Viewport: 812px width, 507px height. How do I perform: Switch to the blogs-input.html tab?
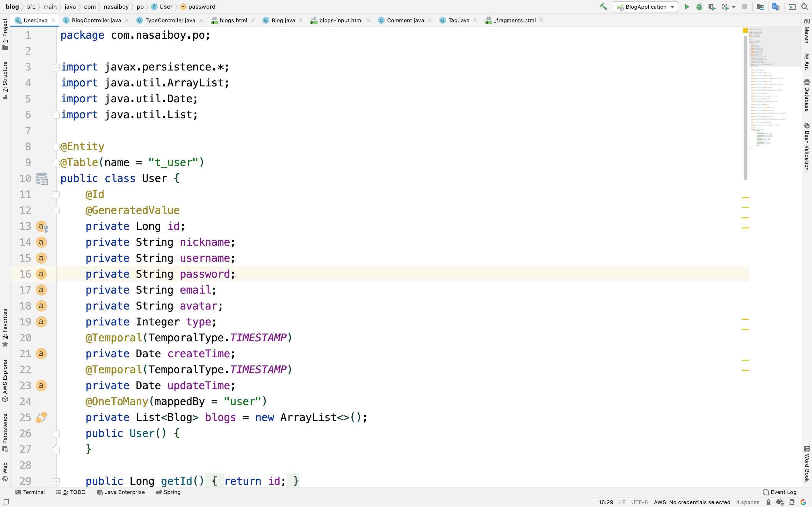341,21
